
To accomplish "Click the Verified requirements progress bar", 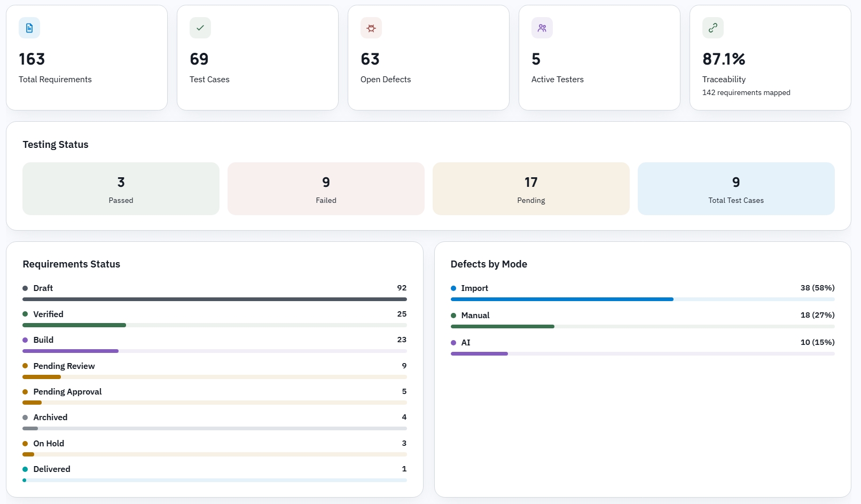I will point(215,325).
